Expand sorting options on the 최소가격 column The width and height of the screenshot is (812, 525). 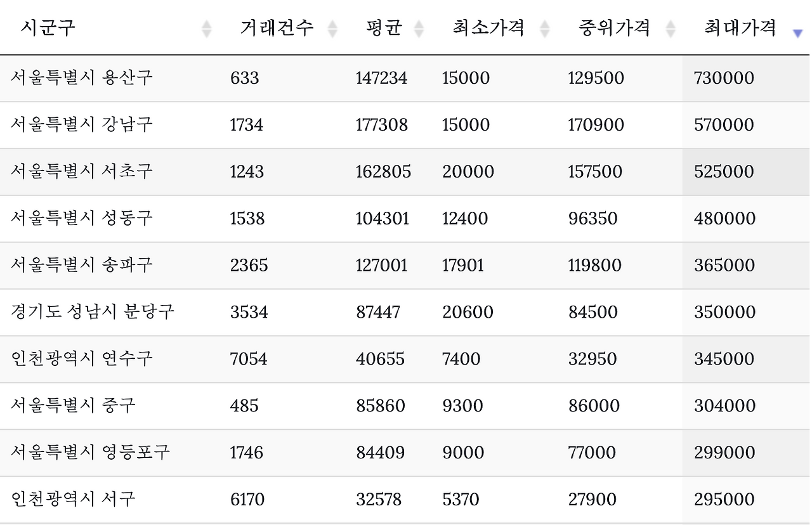click(544, 28)
